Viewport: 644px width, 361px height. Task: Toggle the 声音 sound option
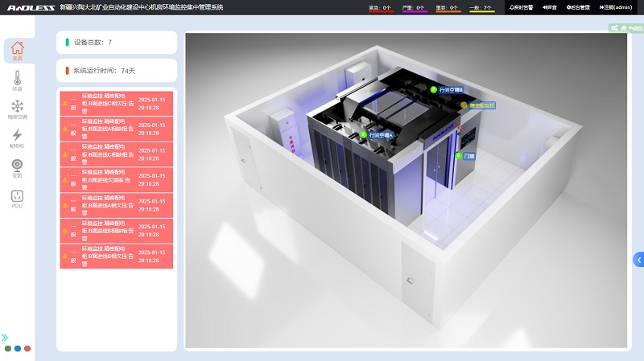(x=551, y=6)
